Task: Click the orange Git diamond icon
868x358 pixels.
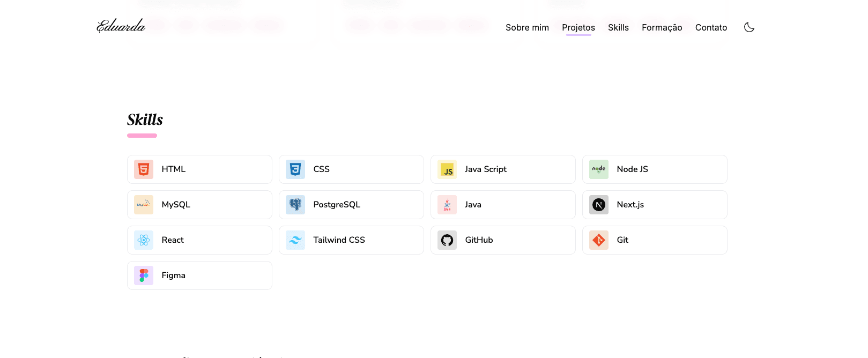Action: (x=599, y=240)
